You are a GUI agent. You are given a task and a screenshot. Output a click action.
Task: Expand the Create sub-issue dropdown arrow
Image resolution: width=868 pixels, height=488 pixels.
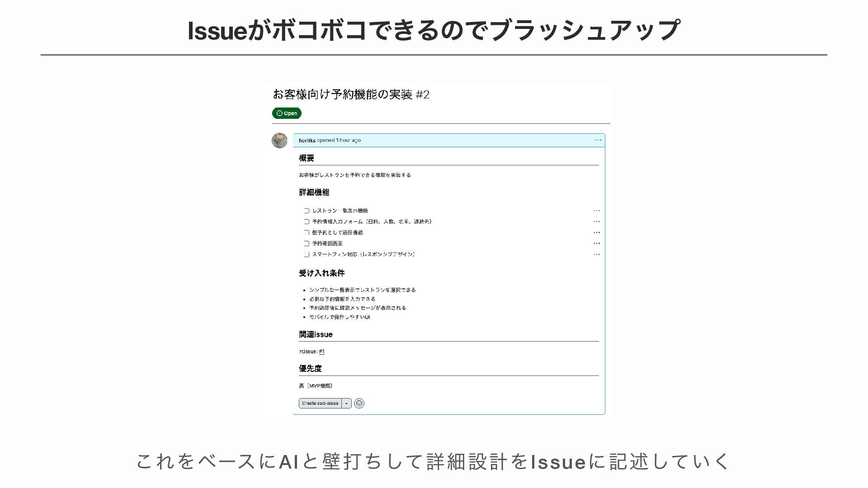click(346, 404)
